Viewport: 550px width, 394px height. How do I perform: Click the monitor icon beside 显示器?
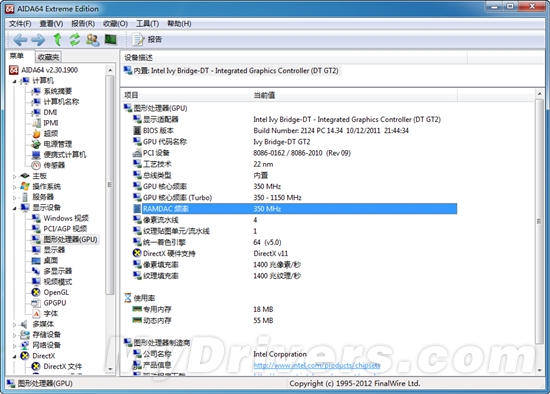36,250
